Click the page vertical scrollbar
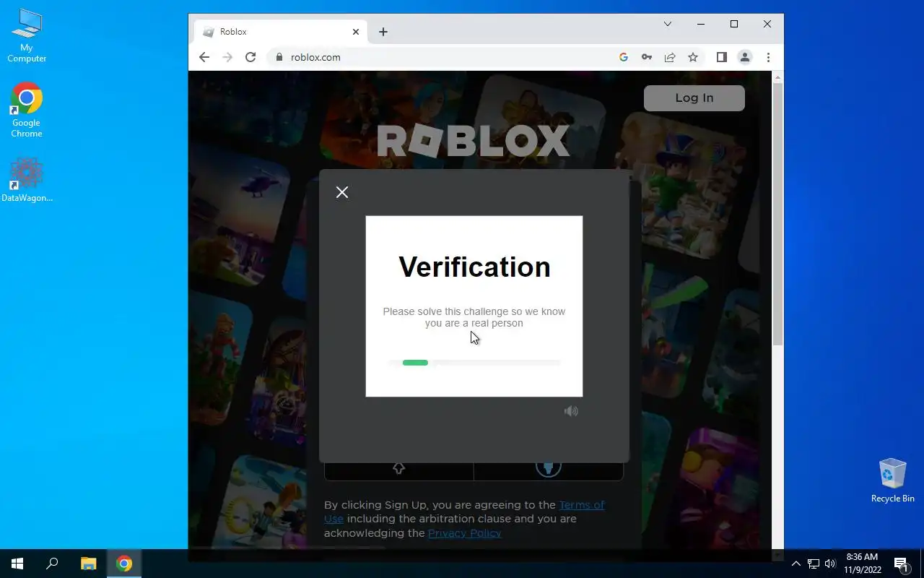 click(777, 213)
